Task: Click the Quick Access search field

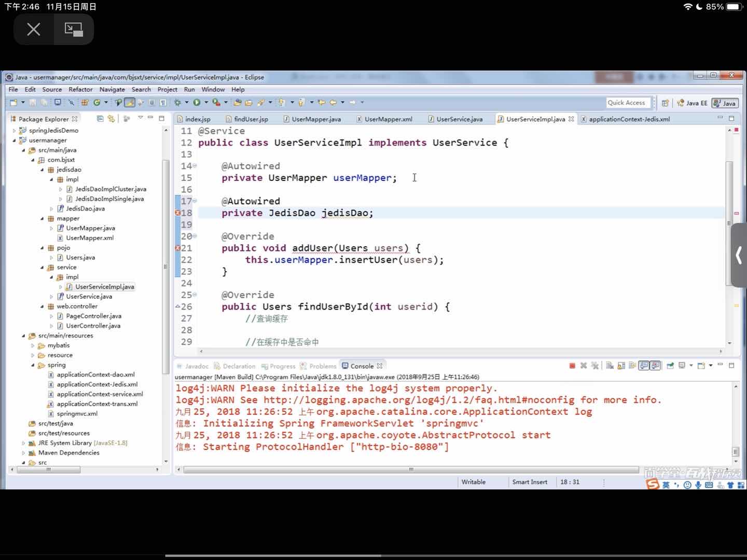Action: [x=628, y=103]
